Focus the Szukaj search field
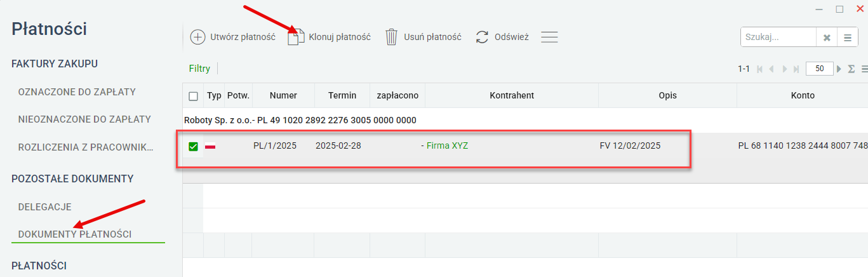The width and height of the screenshot is (868, 277). (778, 37)
